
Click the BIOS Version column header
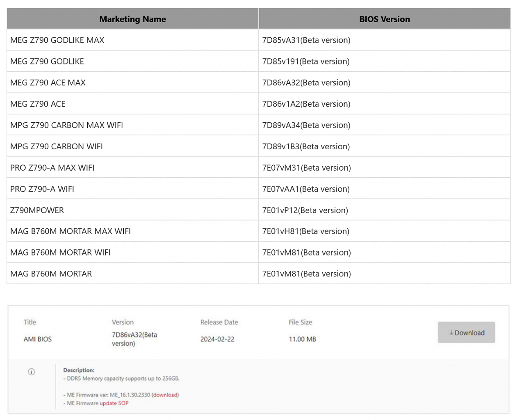pos(385,19)
